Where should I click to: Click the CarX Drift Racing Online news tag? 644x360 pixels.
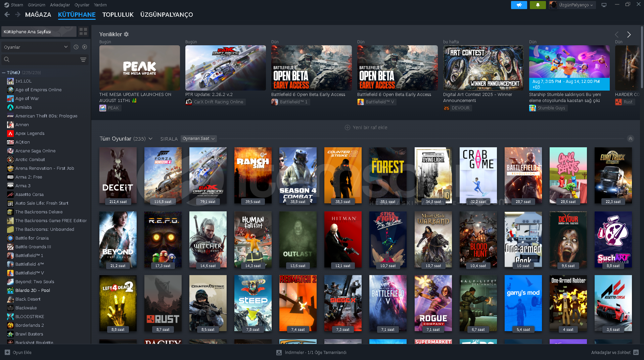pyautogui.click(x=216, y=102)
